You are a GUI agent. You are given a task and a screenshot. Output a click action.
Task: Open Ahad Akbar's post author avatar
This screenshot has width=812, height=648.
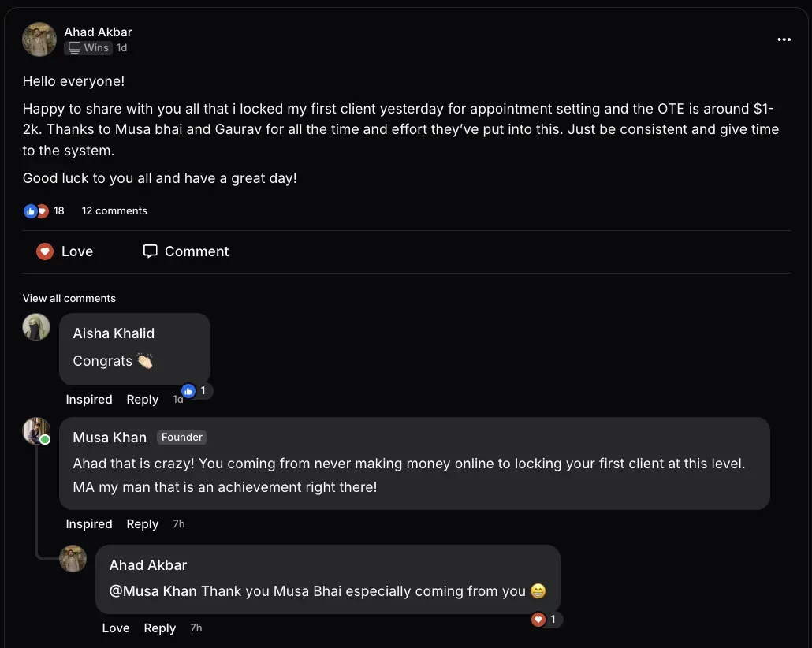coord(39,39)
